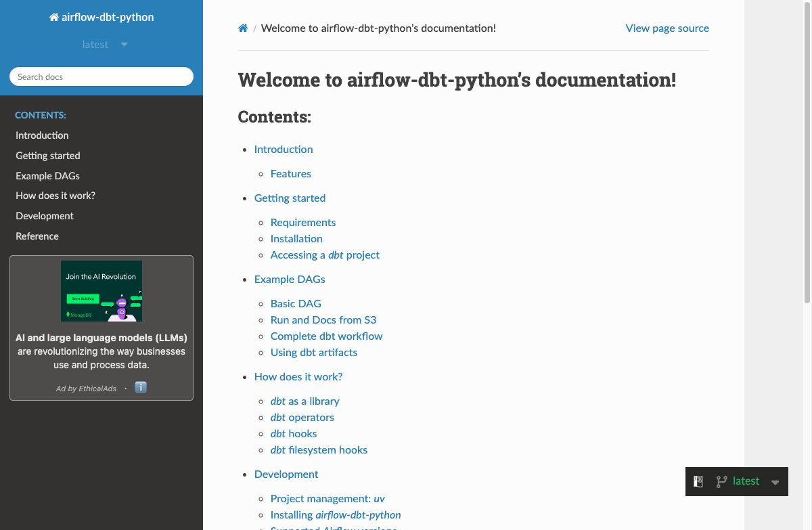Click the MongoDB ad image
This screenshot has height=530, width=812.
click(x=101, y=291)
